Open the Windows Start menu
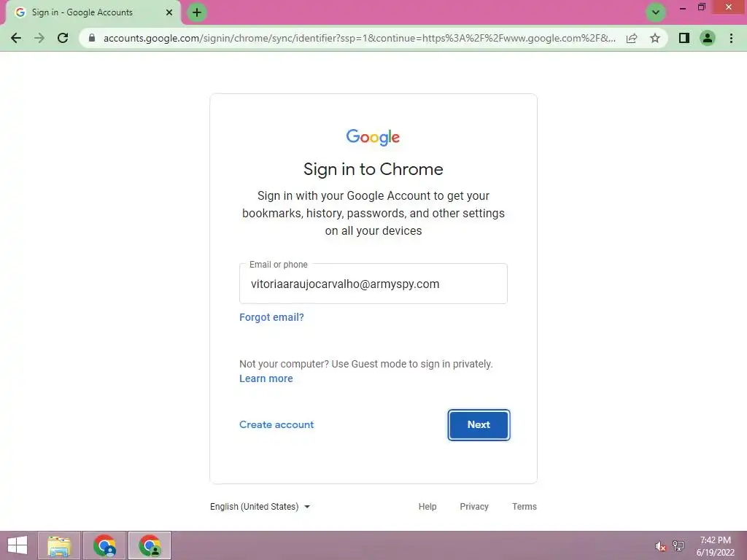The image size is (747, 560). pyautogui.click(x=18, y=545)
